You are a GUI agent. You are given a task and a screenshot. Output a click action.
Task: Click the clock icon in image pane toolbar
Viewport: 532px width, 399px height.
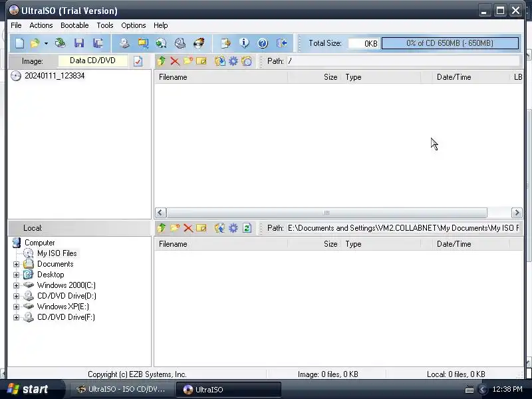pos(247,61)
